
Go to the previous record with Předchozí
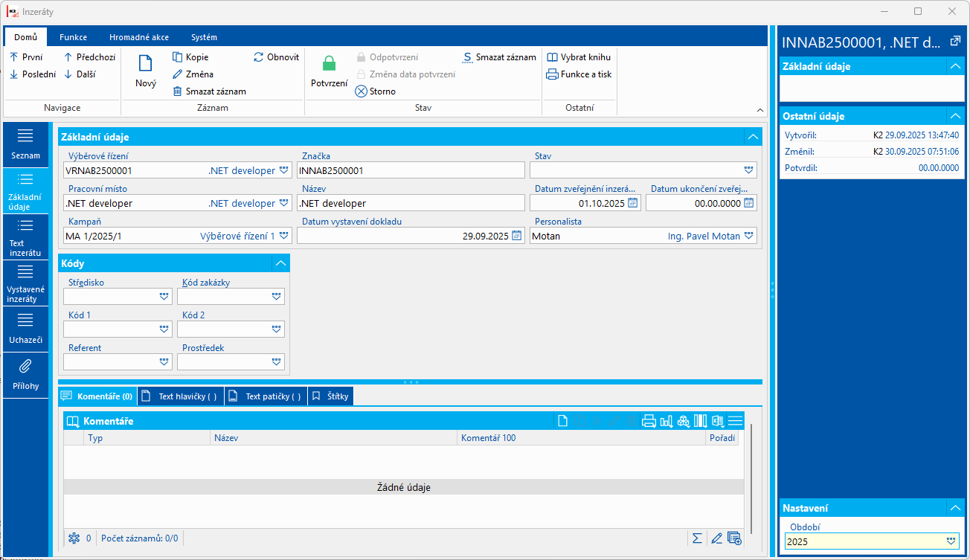89,57
